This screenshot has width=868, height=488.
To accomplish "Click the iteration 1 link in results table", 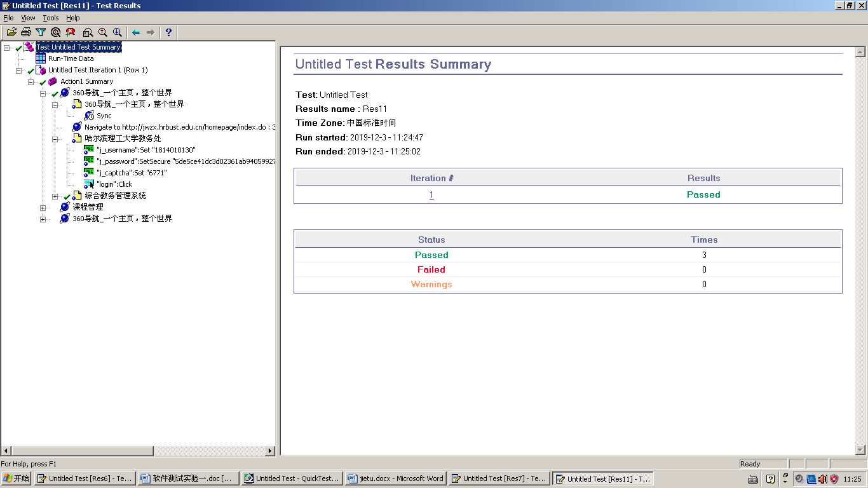I will point(431,195).
